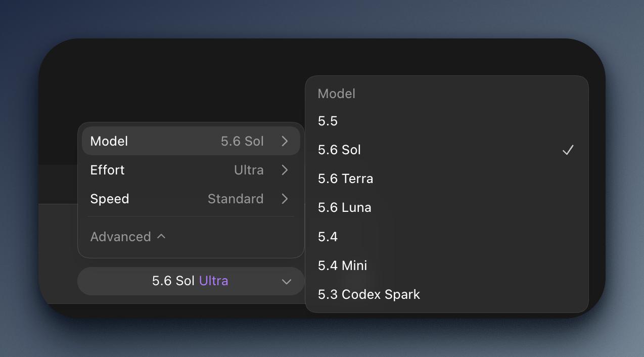Open the Model submenu row
The height and width of the screenshot is (357, 644).
click(191, 141)
